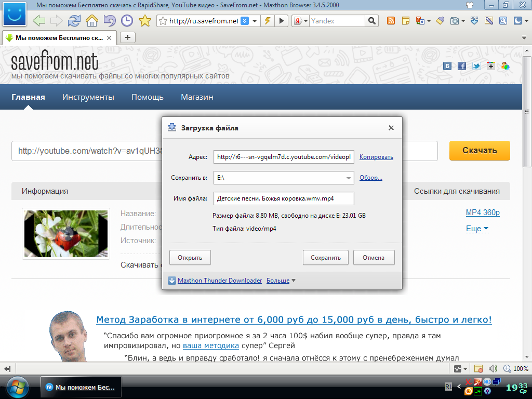
Task: Click the 'Копировать' link next to address
Action: (376, 157)
